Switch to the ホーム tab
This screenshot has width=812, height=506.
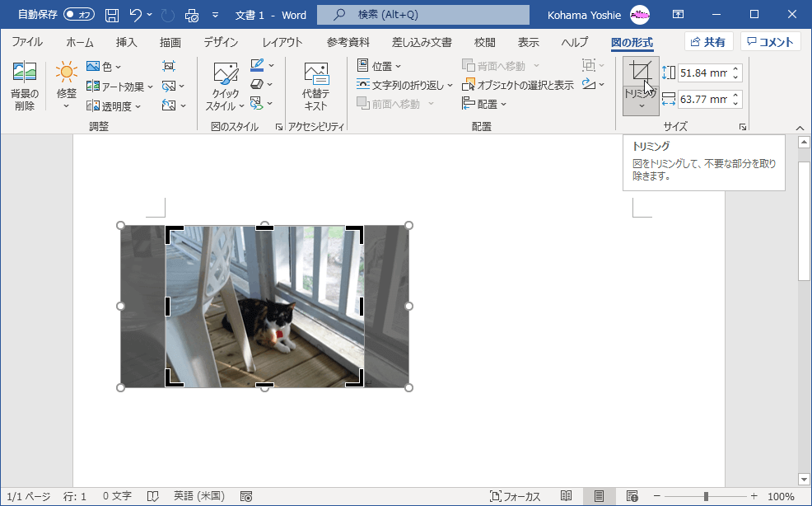(x=80, y=42)
